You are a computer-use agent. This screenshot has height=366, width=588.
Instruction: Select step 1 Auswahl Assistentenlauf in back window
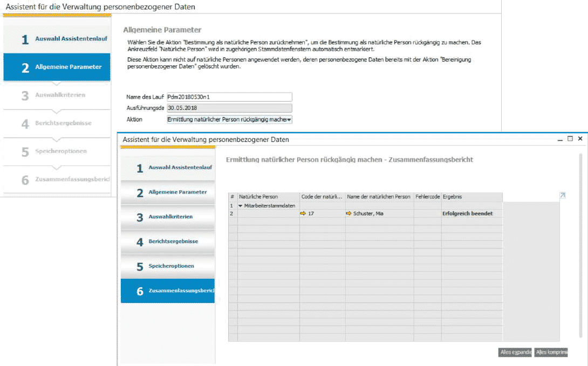[57, 39]
